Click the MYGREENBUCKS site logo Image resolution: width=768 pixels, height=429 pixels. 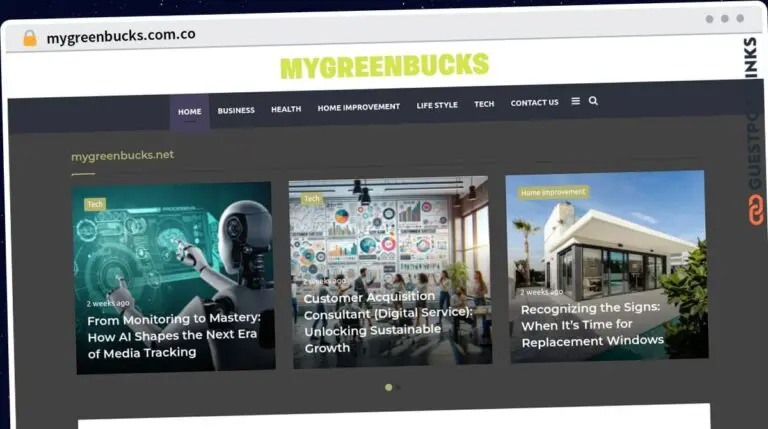[x=384, y=66]
